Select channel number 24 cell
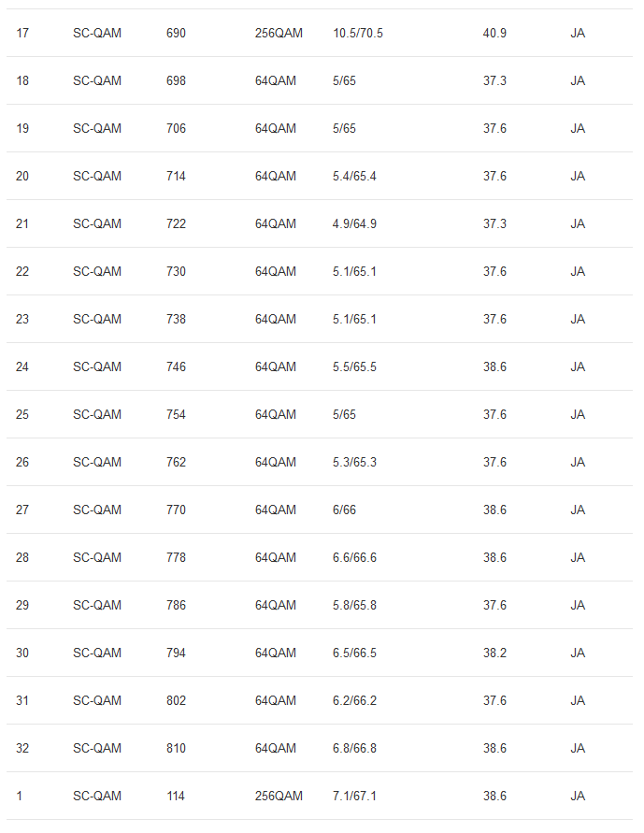The width and height of the screenshot is (644, 833). pyautogui.click(x=22, y=367)
